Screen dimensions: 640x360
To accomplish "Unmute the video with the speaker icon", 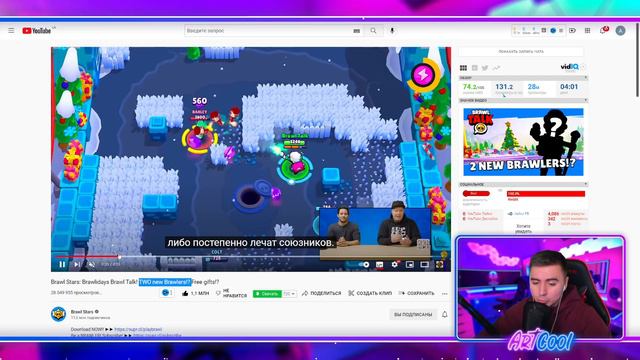I will click(92, 264).
